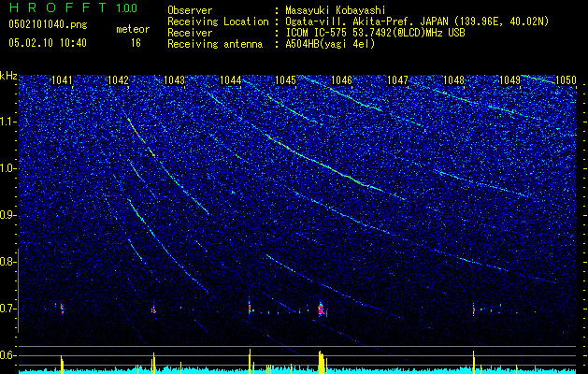Click the kHz axis unit label
Image resolution: width=588 pixels, height=374 pixels.
tap(8, 76)
